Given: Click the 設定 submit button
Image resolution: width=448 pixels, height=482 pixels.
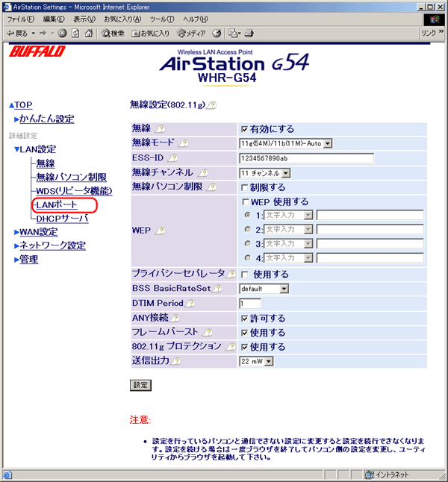Looking at the screenshot, I should 140,385.
